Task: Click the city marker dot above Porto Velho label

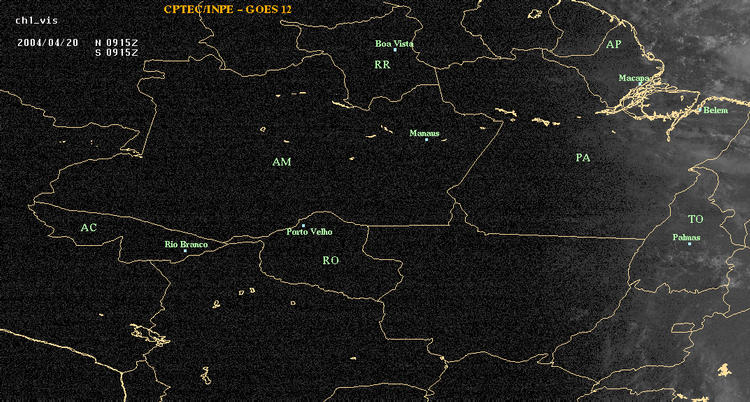Action: coord(303,225)
